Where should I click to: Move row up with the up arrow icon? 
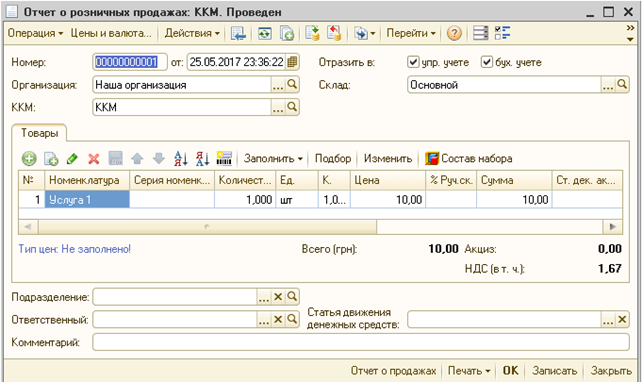point(137,159)
